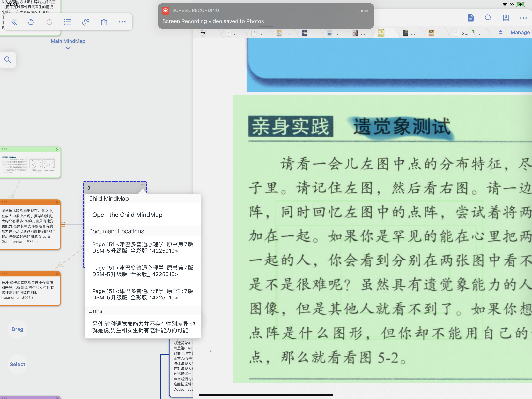Open the share/export icon in mindmap toolbar
532x399 pixels.
pos(104,22)
